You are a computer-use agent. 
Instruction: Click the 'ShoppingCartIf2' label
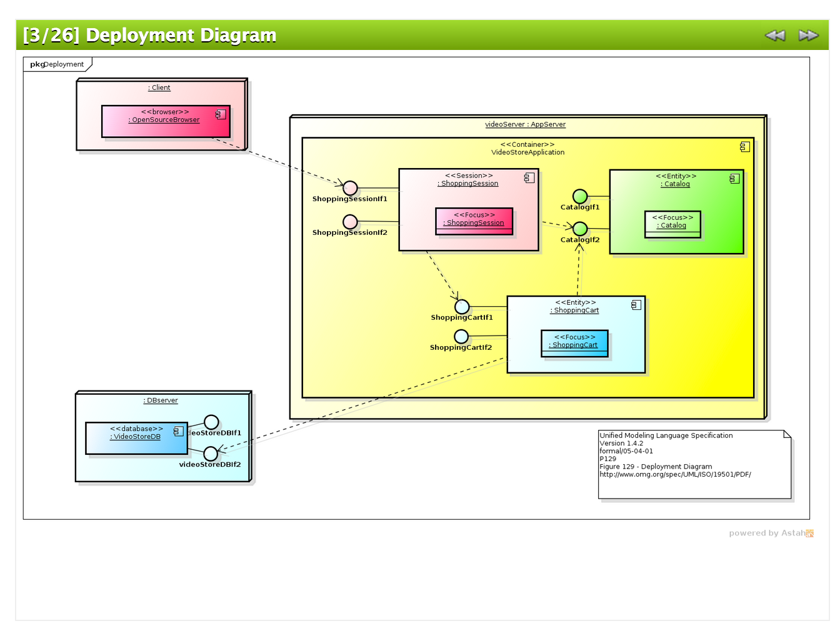(461, 348)
